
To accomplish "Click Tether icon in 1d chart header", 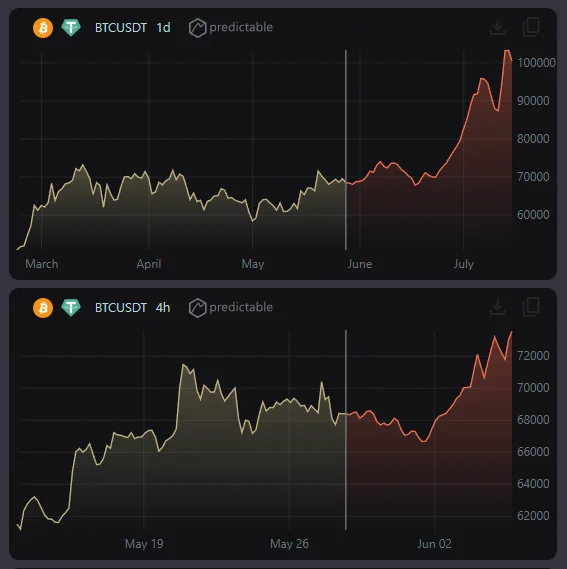I will click(x=71, y=28).
